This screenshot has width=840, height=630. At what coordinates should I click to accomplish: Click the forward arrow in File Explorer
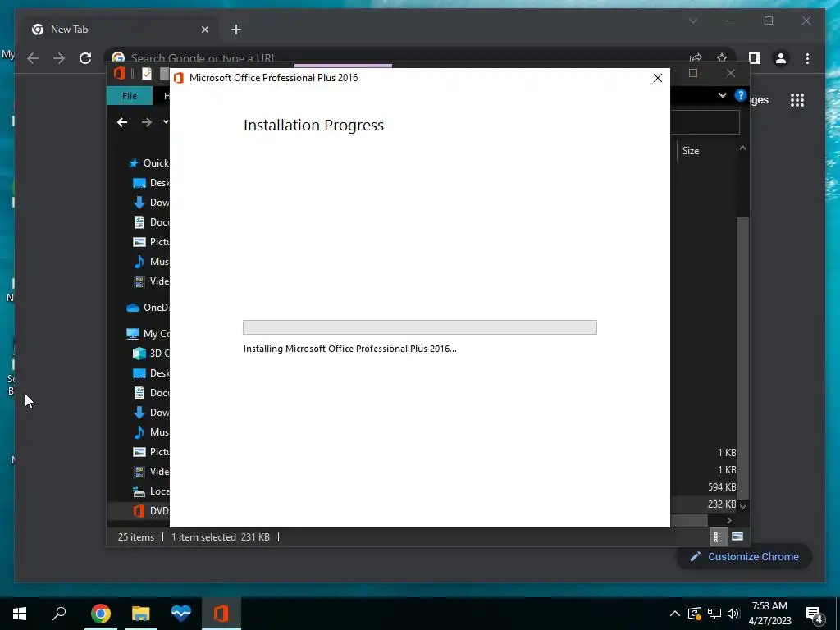coord(146,123)
